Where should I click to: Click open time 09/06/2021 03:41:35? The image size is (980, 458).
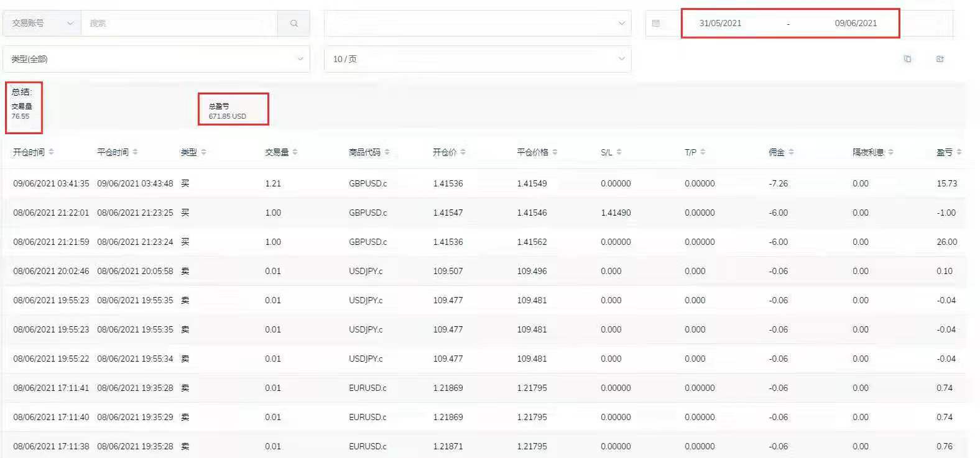coord(51,184)
